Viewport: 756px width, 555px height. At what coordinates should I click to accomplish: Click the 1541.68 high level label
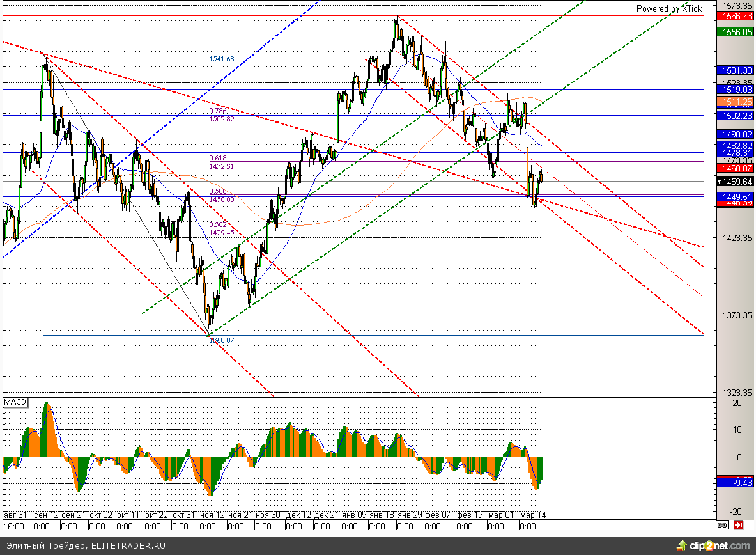221,59
